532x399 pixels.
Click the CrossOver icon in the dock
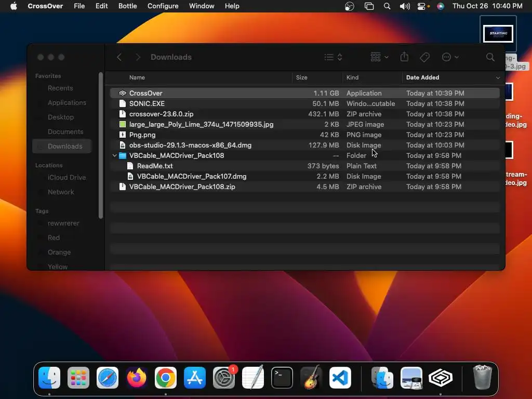click(441, 378)
